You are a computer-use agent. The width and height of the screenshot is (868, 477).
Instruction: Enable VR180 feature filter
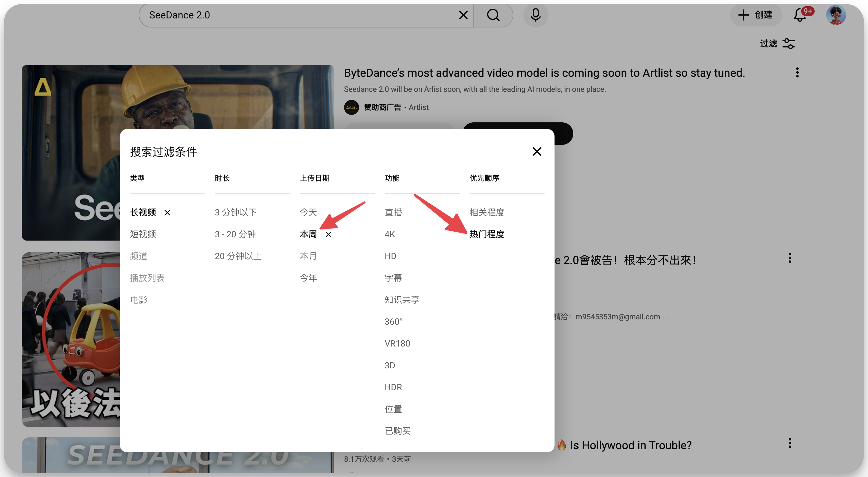pyautogui.click(x=397, y=344)
